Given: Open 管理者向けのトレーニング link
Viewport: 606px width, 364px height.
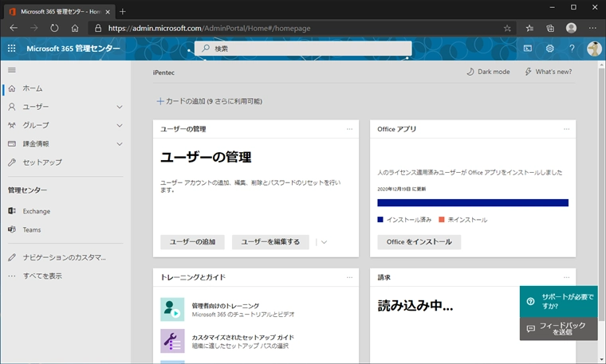Looking at the screenshot, I should pyautogui.click(x=226, y=306).
